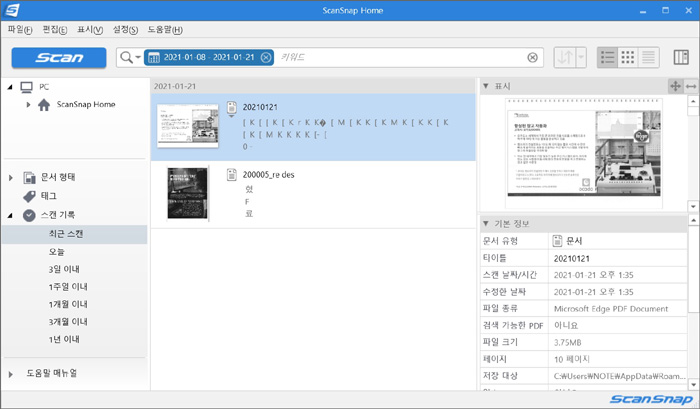Select the ScanSnap Home house icon
Image resolution: width=700 pixels, height=409 pixels.
(x=44, y=105)
